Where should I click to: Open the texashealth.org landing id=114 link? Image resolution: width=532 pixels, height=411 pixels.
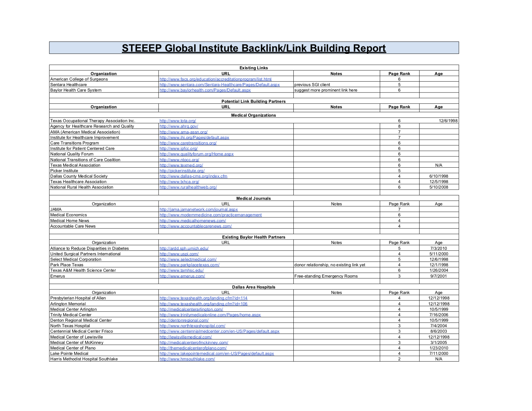[x=203, y=298]
